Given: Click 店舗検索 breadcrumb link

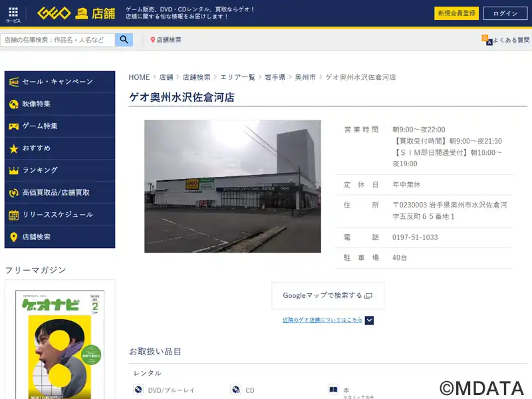Looking at the screenshot, I should click(196, 77).
